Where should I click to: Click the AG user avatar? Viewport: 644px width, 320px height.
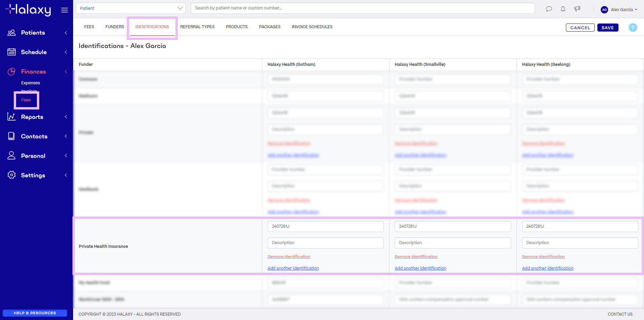click(604, 10)
